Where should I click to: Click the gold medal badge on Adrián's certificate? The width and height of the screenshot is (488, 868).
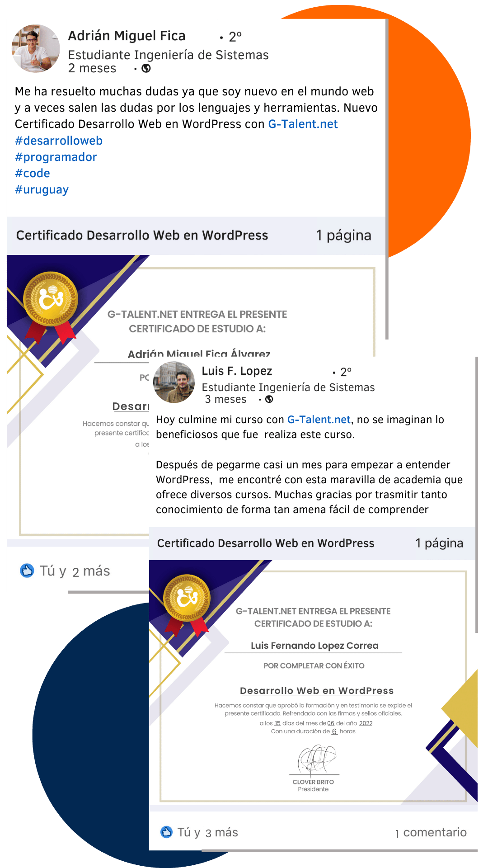pyautogui.click(x=51, y=299)
